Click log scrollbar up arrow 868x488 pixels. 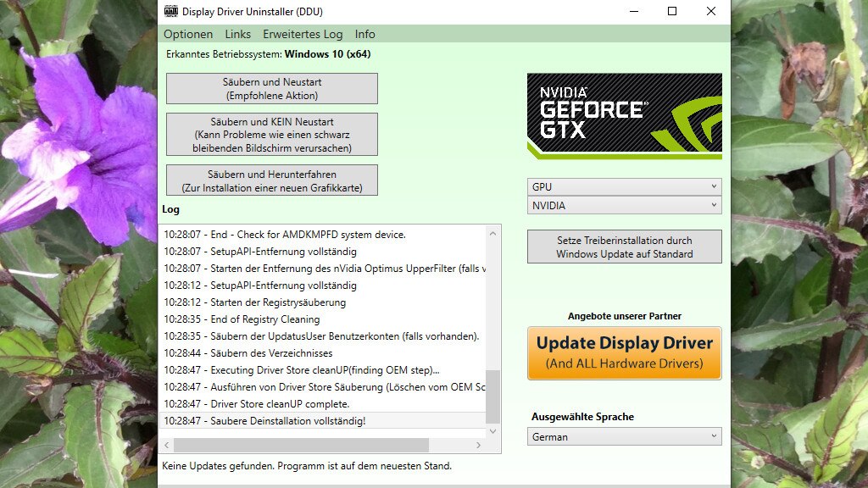pos(492,234)
